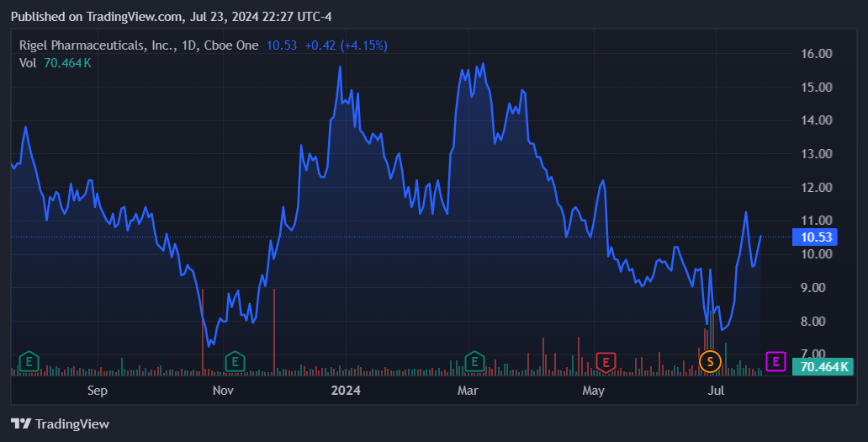Click the green Vol value 70.464 K
This screenshot has height=442, width=868.
coord(67,63)
